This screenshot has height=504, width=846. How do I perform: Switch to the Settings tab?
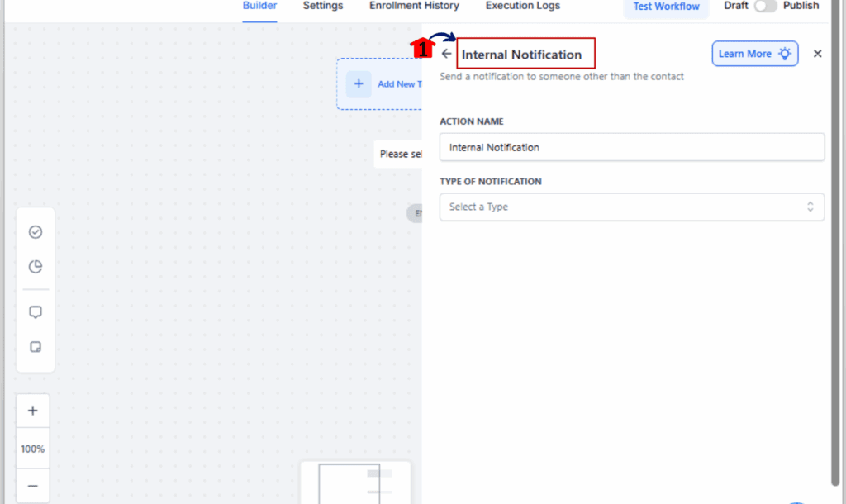(323, 6)
